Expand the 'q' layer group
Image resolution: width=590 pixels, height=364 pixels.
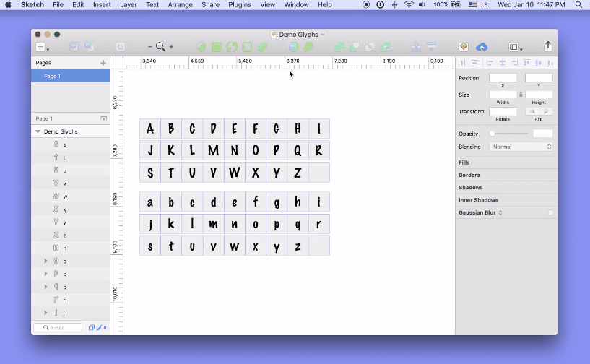46,287
